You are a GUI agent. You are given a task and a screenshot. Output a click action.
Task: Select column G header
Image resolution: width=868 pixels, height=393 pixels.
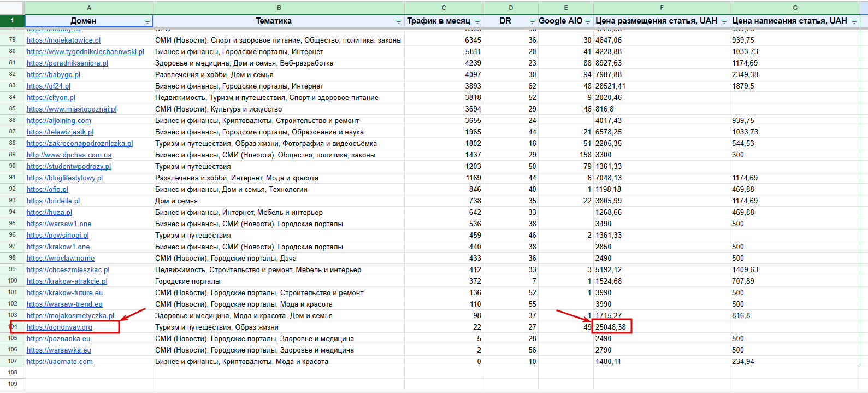[x=795, y=8]
